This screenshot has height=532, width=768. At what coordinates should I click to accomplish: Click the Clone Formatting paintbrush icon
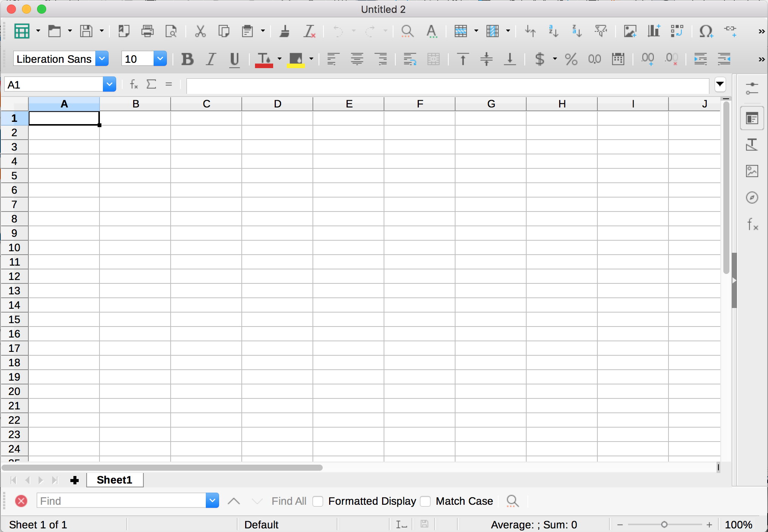[285, 31]
